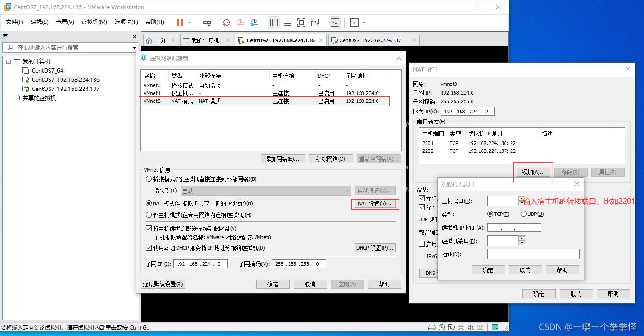Click the printer status bar icon
Screen dimensions: 644x336
(461, 327)
